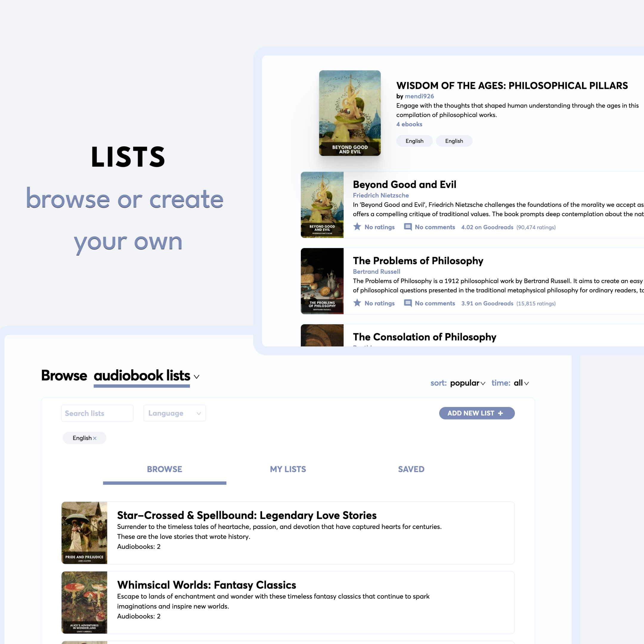
Task: Click large Beyond Good and Evil list cover
Action: 350,113
